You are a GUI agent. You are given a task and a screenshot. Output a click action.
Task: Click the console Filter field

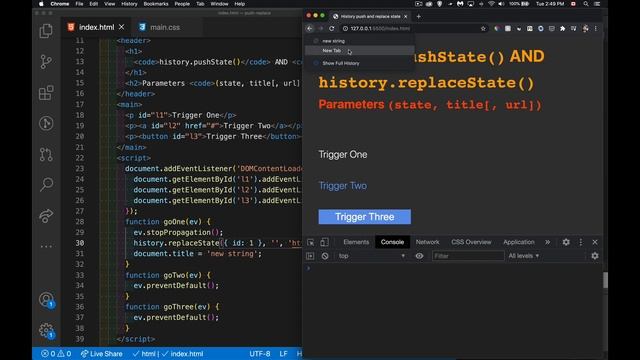[468, 256]
